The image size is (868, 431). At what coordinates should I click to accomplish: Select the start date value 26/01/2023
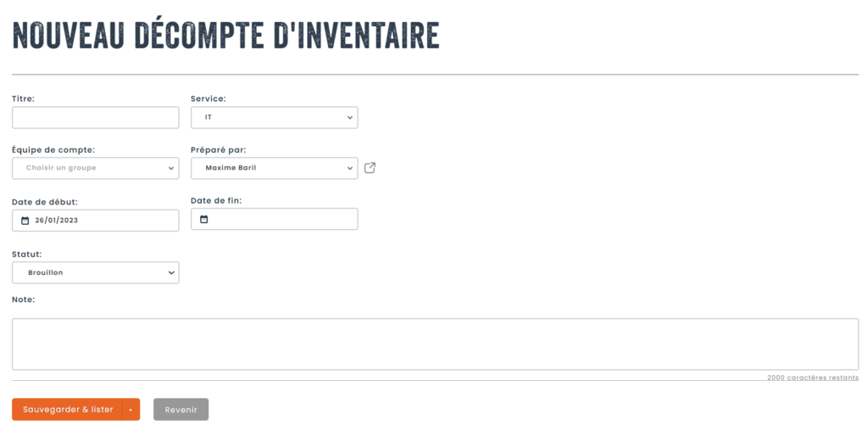[x=56, y=221]
